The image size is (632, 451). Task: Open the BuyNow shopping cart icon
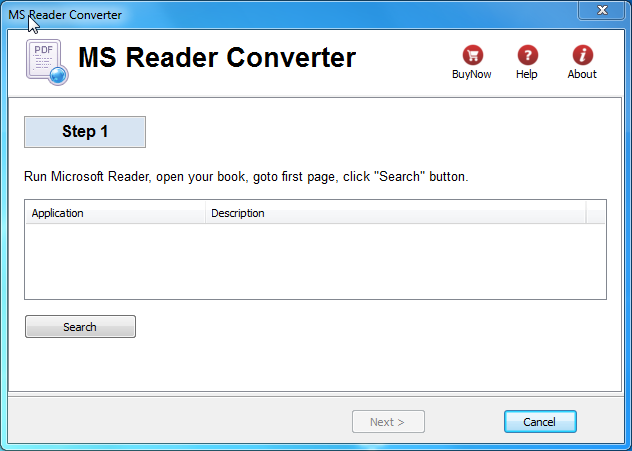coord(472,55)
